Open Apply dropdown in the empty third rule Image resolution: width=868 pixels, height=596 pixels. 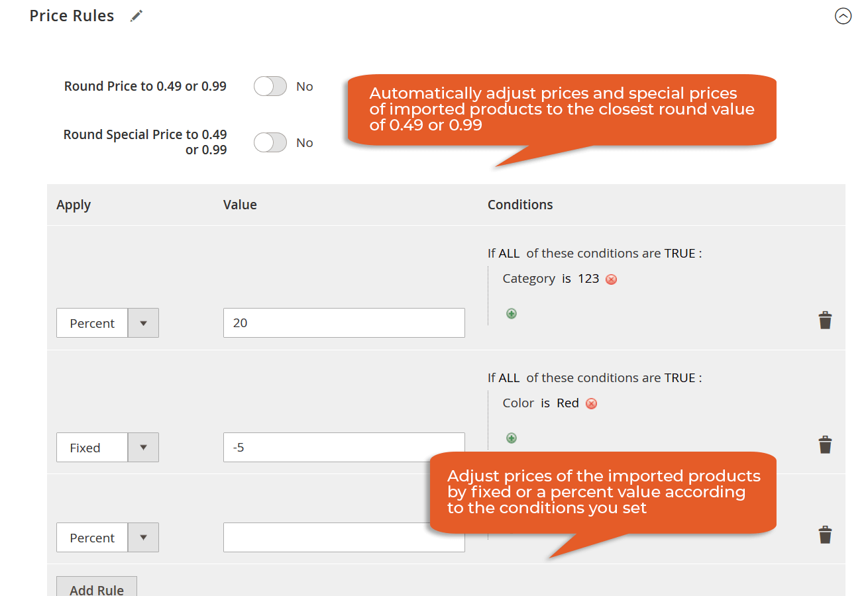pyautogui.click(x=107, y=538)
